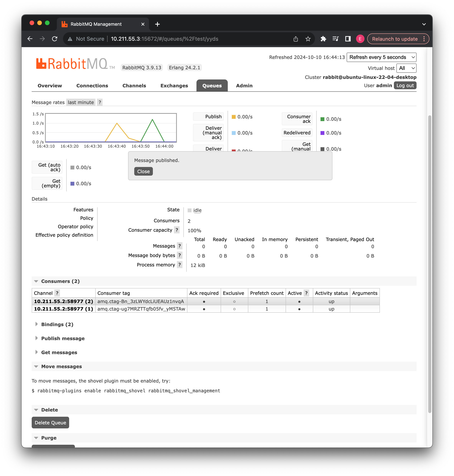This screenshot has width=454, height=476.
Task: Bookmark page with star icon
Action: (308, 39)
